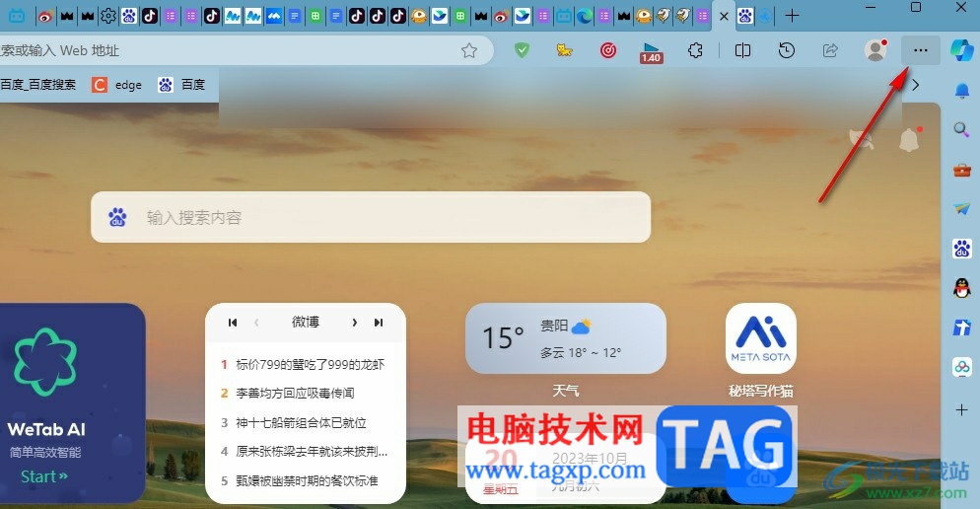980x509 pixels.
Task: Open 秘塔写作猫 app tile
Action: [760, 351]
